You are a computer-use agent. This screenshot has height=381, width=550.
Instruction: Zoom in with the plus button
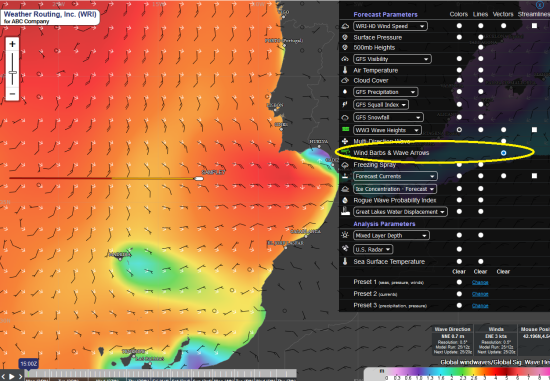coord(12,44)
